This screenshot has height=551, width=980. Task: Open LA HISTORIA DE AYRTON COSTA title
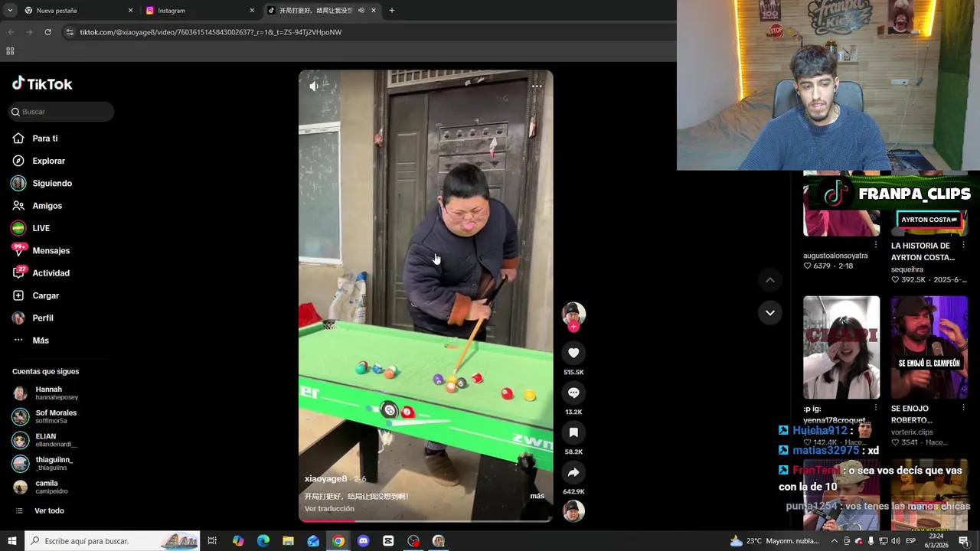[921, 251]
